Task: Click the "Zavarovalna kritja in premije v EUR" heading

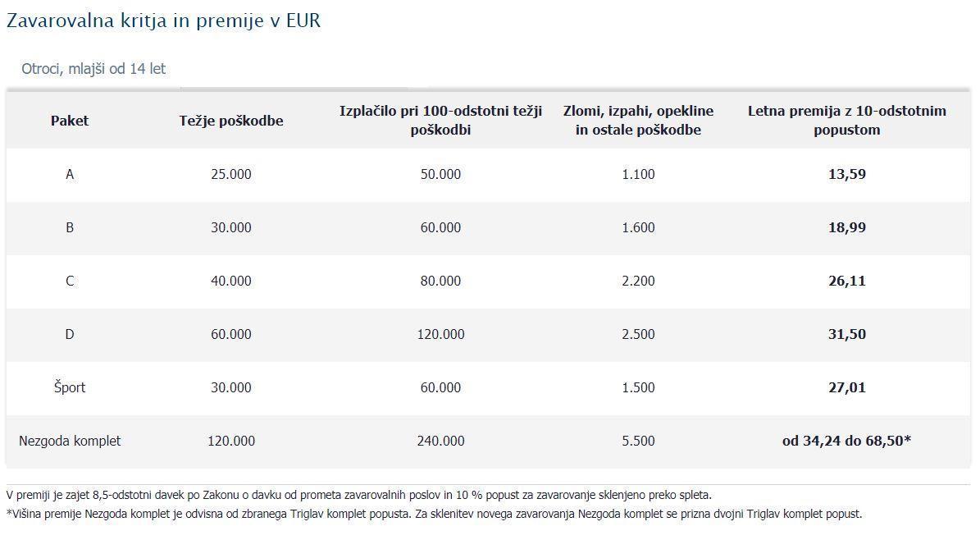Action: click(x=163, y=21)
